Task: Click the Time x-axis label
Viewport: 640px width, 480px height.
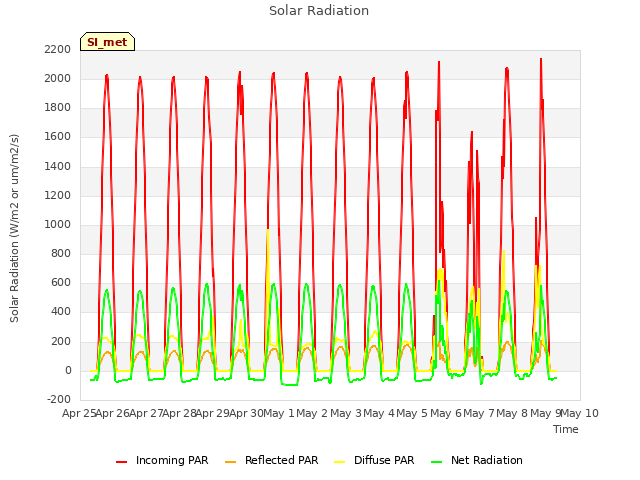Action: click(x=566, y=429)
